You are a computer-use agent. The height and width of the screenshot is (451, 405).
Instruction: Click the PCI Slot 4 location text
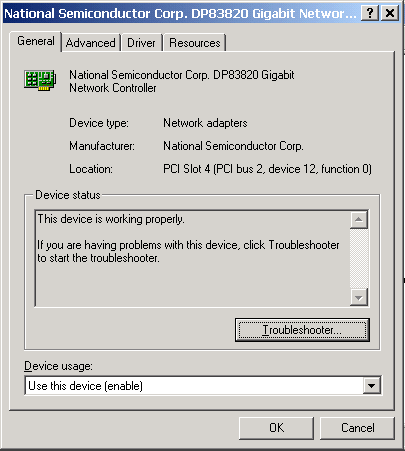coord(267,169)
